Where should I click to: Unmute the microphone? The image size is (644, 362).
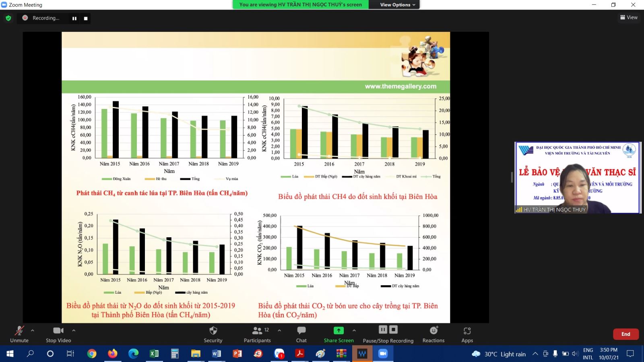point(19,334)
